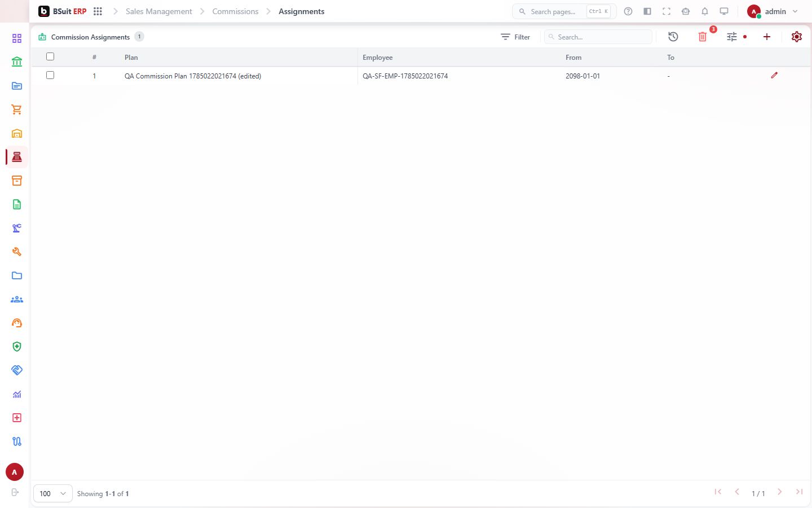Sort by the From column header
This screenshot has width=812, height=508.
(x=573, y=58)
